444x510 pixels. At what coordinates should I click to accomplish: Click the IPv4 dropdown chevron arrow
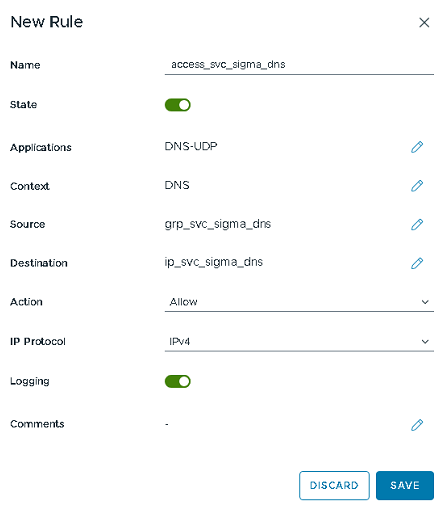pyautogui.click(x=425, y=342)
